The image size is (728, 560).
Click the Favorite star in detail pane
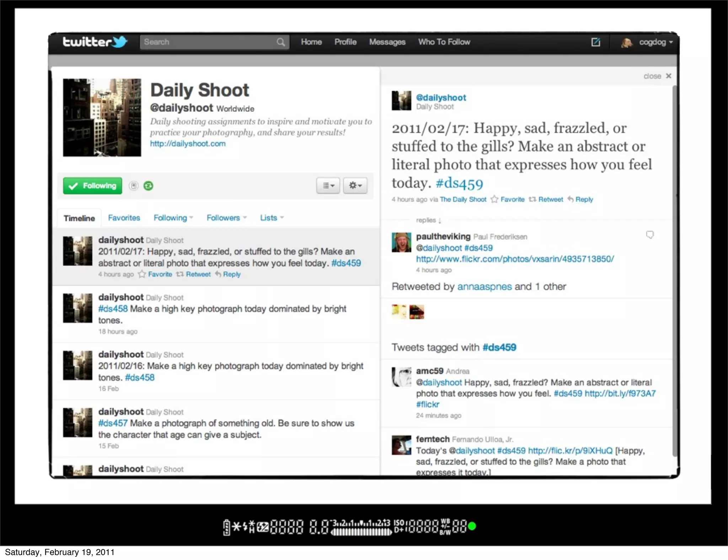[x=494, y=199]
